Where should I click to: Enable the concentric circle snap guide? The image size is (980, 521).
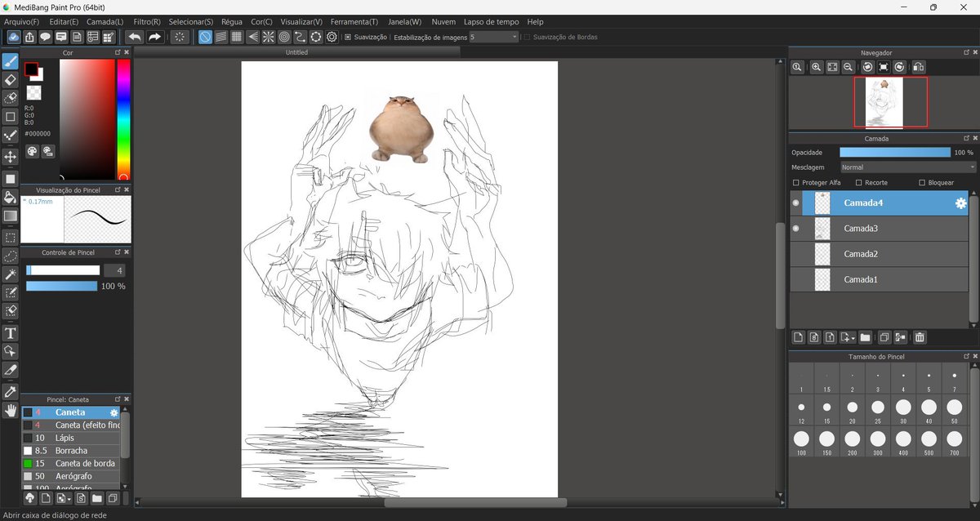[284, 37]
